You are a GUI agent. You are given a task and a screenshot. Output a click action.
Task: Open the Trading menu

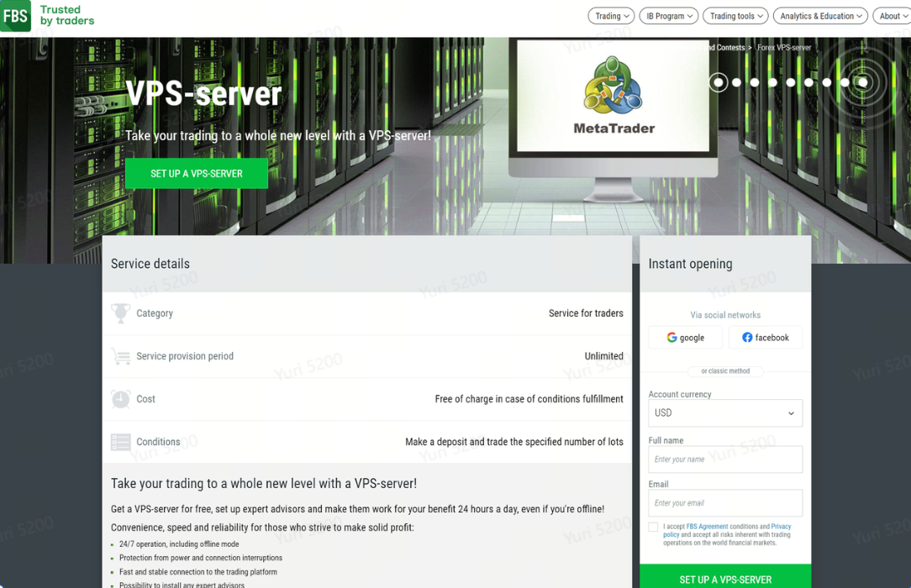click(x=611, y=16)
